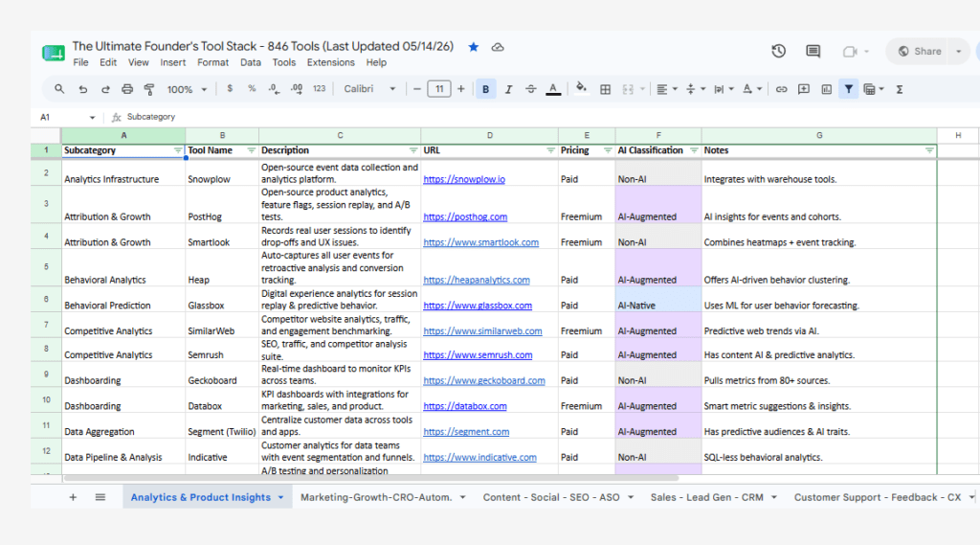Click the Print icon
980x545 pixels.
[127, 89]
